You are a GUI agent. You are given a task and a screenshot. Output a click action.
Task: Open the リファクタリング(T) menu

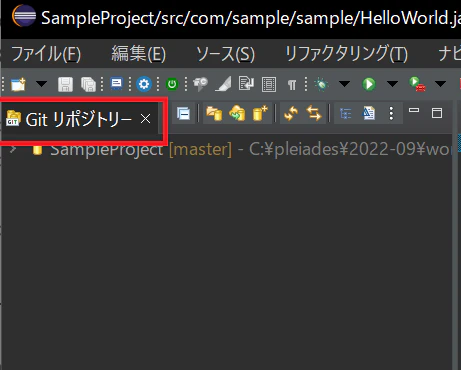[346, 54]
